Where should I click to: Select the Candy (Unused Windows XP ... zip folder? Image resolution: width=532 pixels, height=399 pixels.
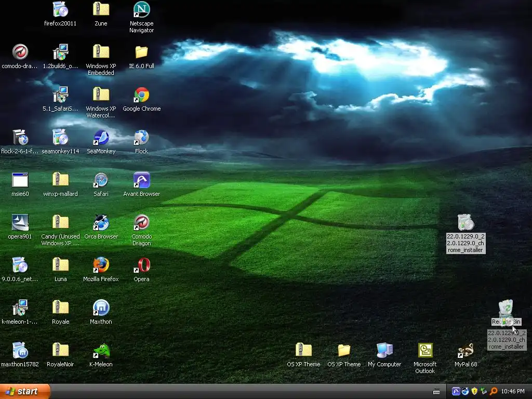tap(60, 223)
